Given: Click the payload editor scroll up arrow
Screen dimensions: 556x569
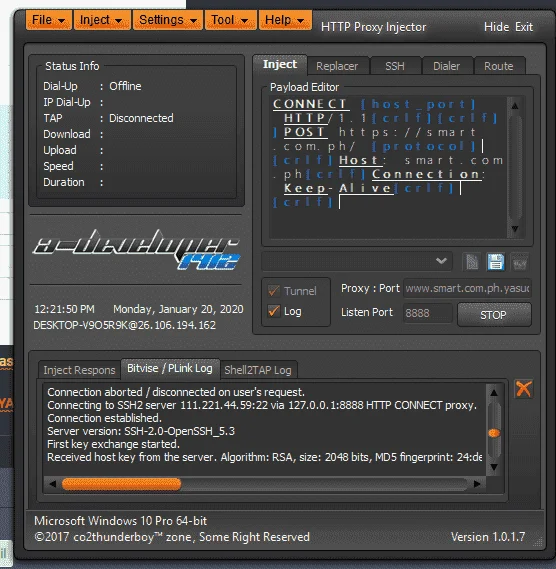Looking at the screenshot, I should pyautogui.click(x=515, y=106).
